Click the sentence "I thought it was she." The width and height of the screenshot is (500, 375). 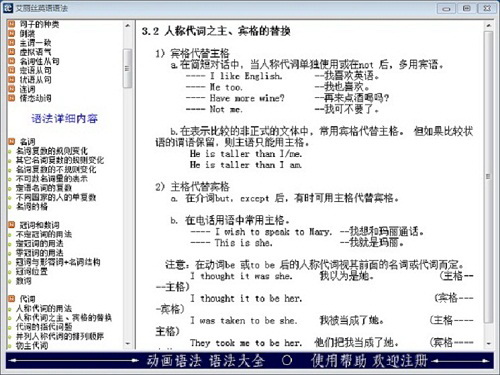(241, 276)
